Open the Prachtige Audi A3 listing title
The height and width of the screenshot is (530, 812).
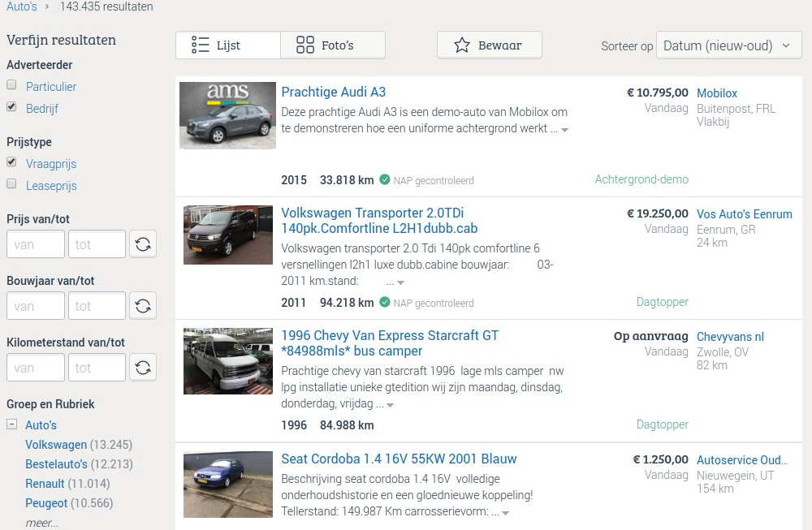334,93
